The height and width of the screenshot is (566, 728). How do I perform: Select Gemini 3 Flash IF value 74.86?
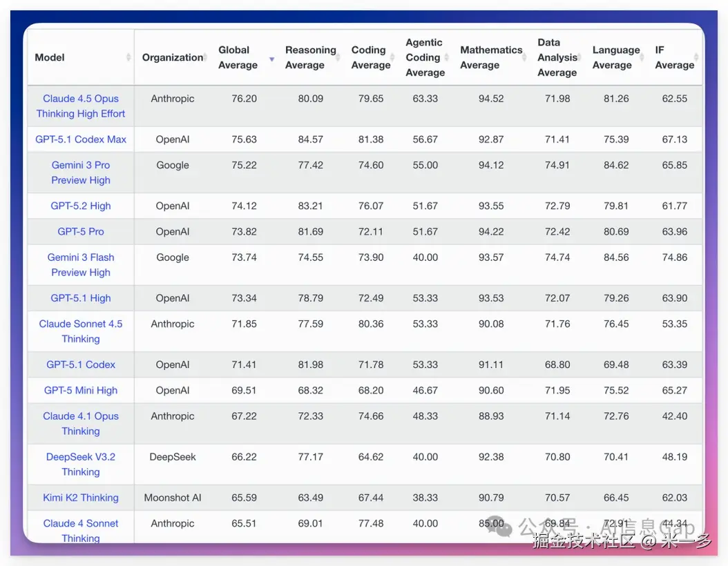[x=675, y=257]
